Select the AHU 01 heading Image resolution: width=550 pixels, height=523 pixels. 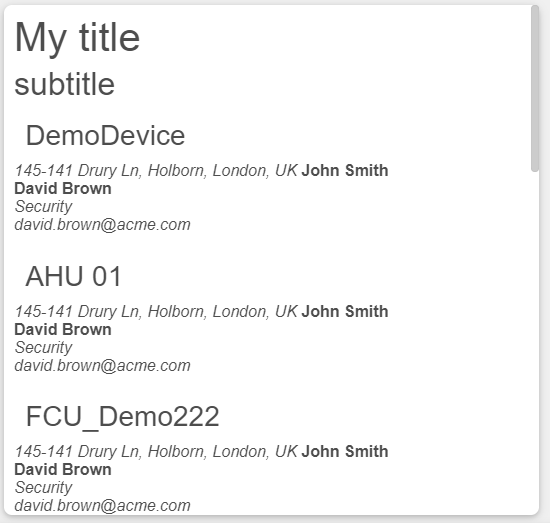click(x=74, y=276)
